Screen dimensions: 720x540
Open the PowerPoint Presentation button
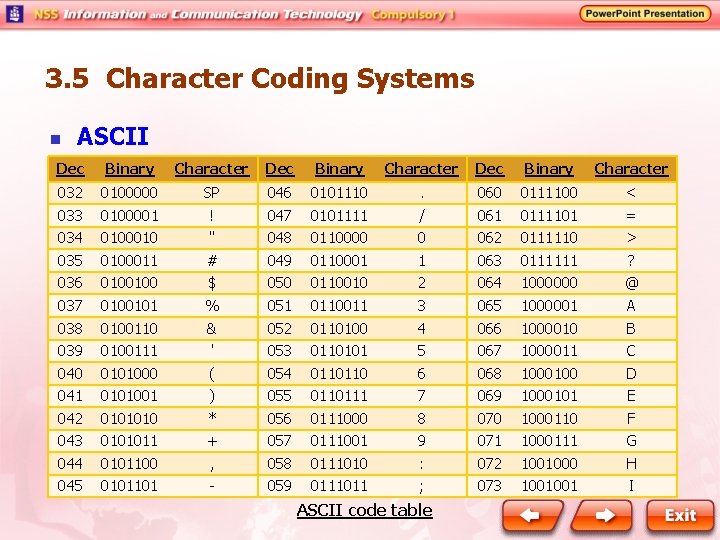click(645, 14)
